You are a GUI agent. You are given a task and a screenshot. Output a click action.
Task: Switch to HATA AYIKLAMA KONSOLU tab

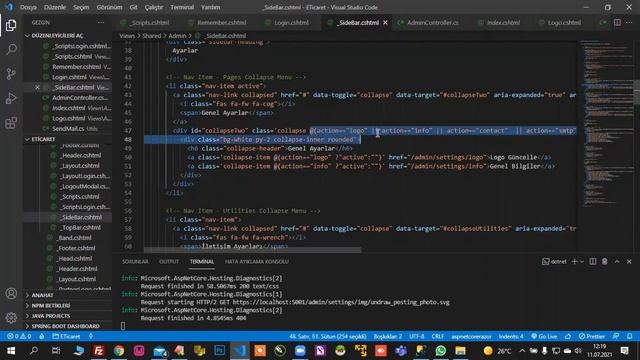point(256,261)
